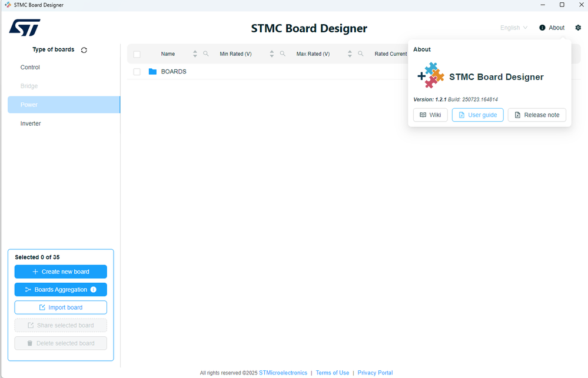Click the Create new board button
The image size is (588, 378).
point(61,272)
